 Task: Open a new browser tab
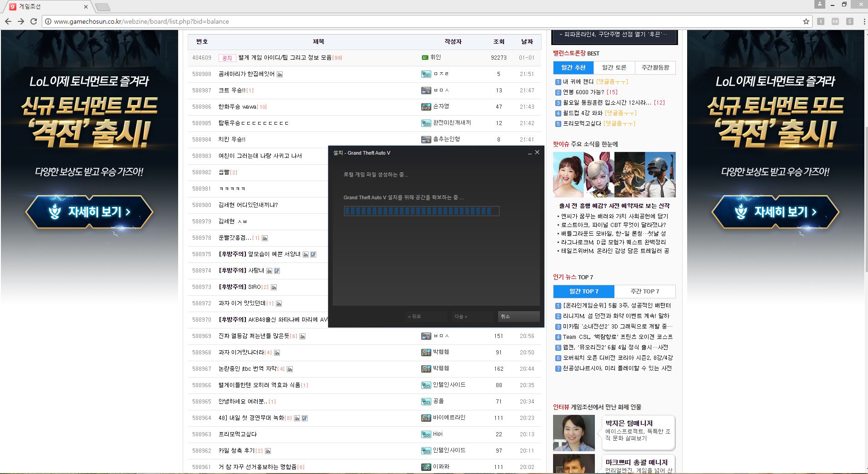pyautogui.click(x=102, y=7)
